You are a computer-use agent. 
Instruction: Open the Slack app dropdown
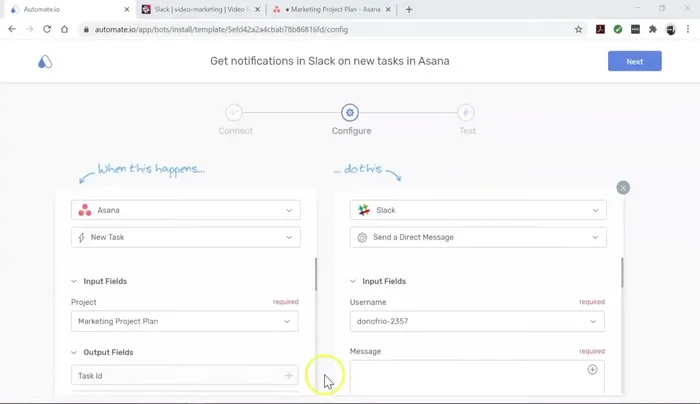pos(478,210)
